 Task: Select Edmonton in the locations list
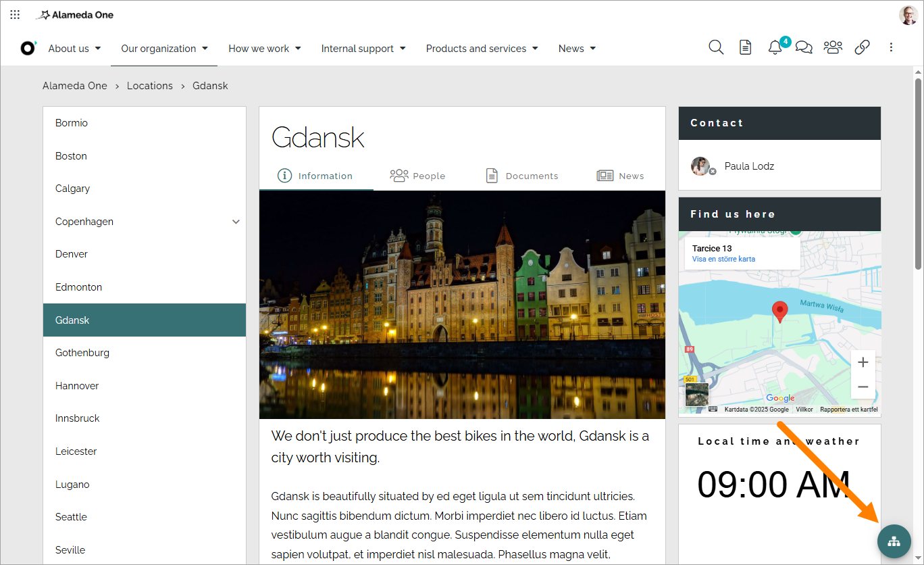[145, 287]
